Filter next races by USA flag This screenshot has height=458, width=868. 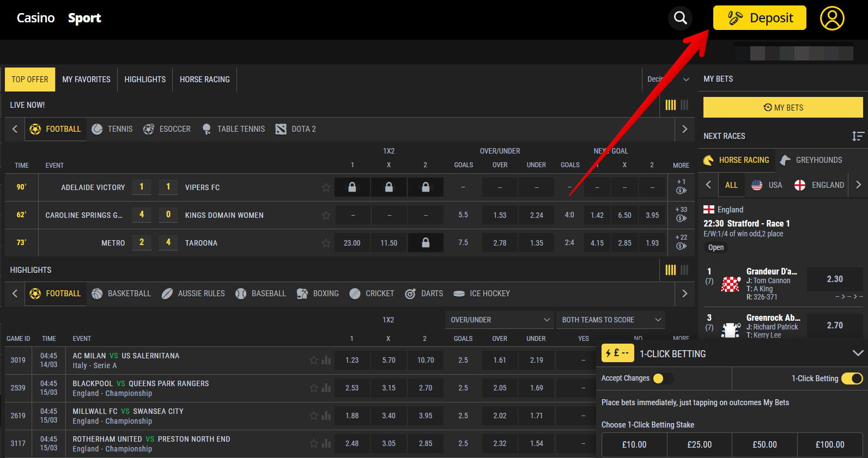pos(767,185)
